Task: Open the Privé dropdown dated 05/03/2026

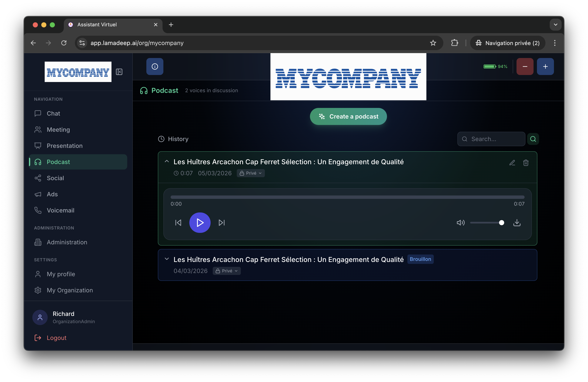Action: [x=251, y=173]
